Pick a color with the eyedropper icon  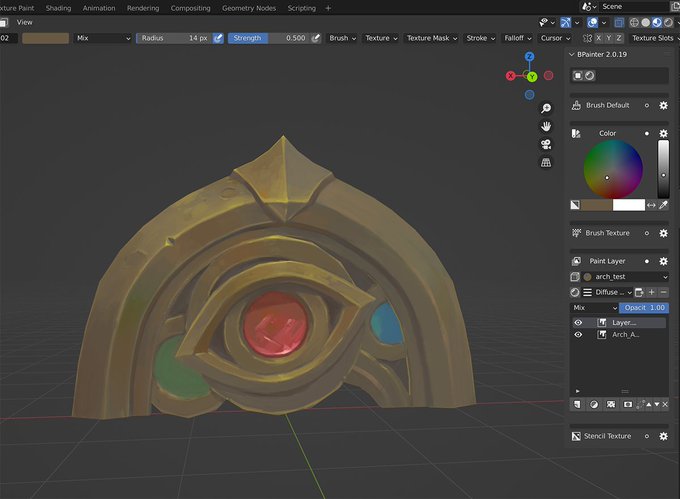point(664,205)
